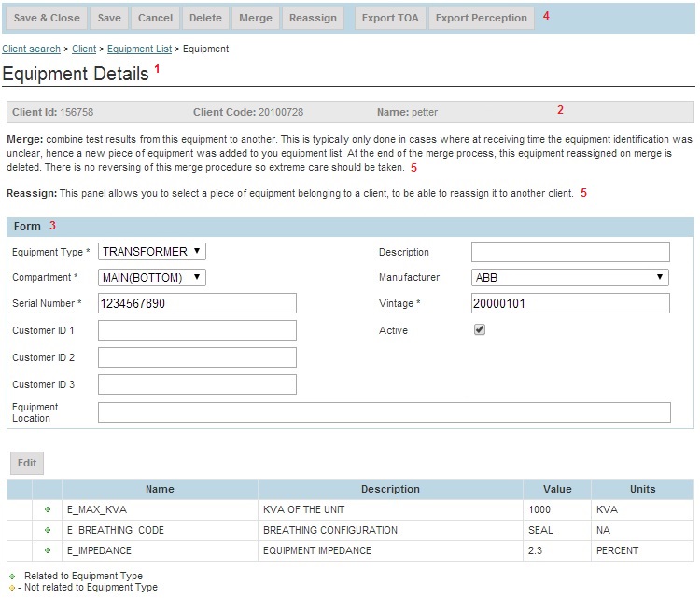
Task: Go to Client search breadcrumb link
Action: (31, 49)
